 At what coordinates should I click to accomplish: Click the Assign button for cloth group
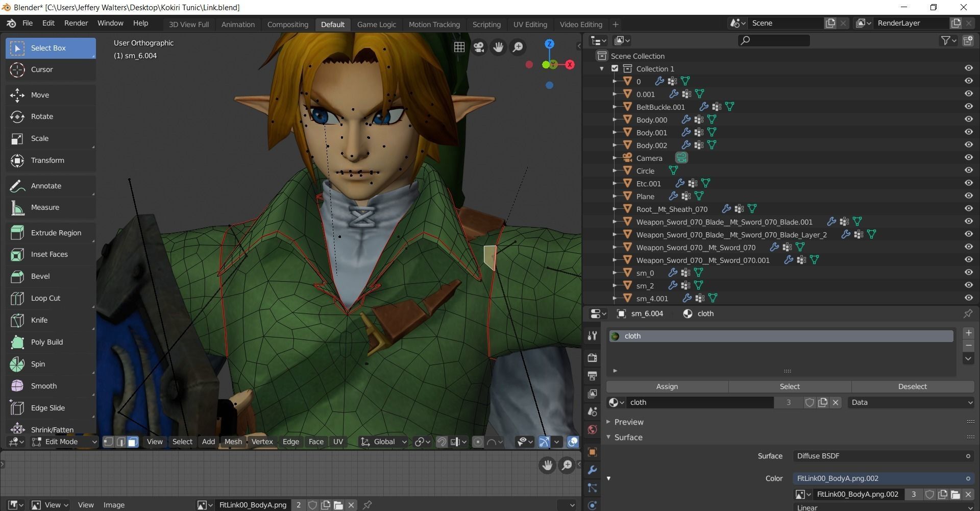(667, 386)
